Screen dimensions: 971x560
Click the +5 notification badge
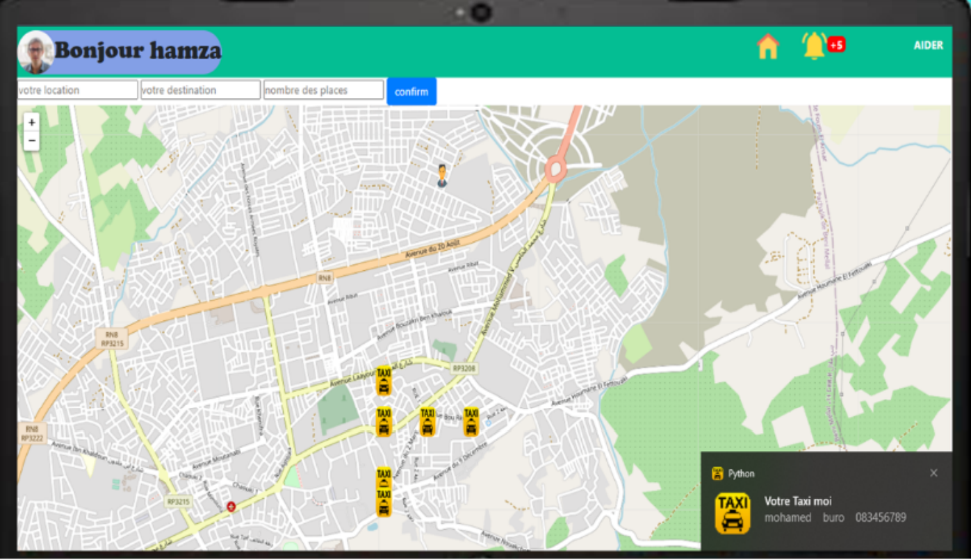coord(836,43)
